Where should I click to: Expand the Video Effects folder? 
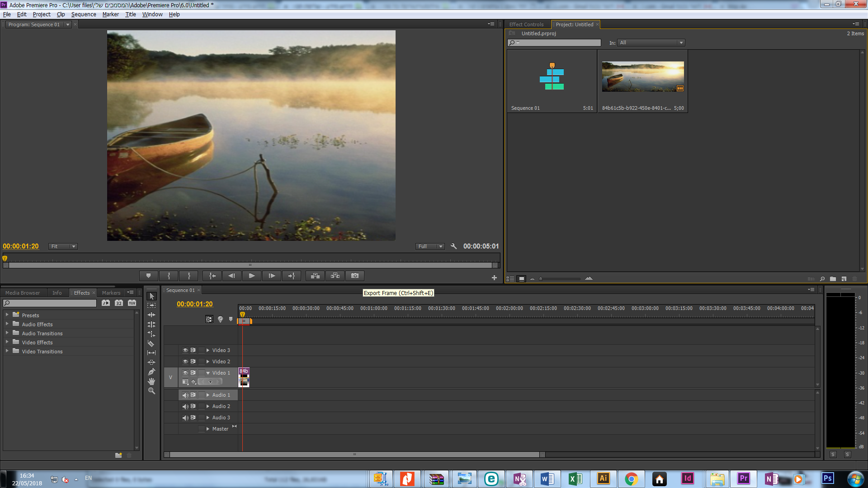[x=7, y=342]
